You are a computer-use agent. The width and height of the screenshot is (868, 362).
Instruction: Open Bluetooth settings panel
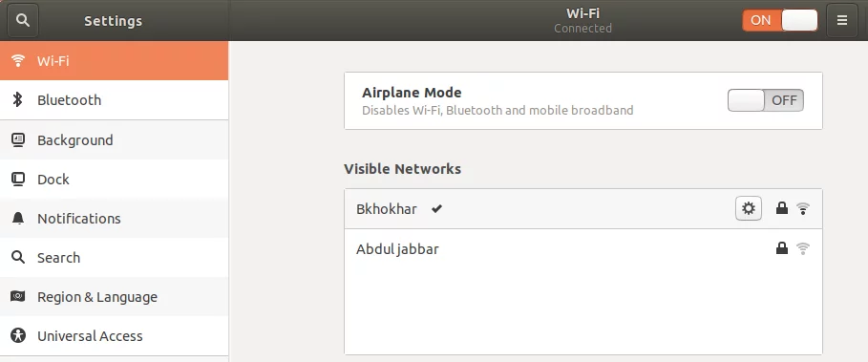(x=114, y=100)
